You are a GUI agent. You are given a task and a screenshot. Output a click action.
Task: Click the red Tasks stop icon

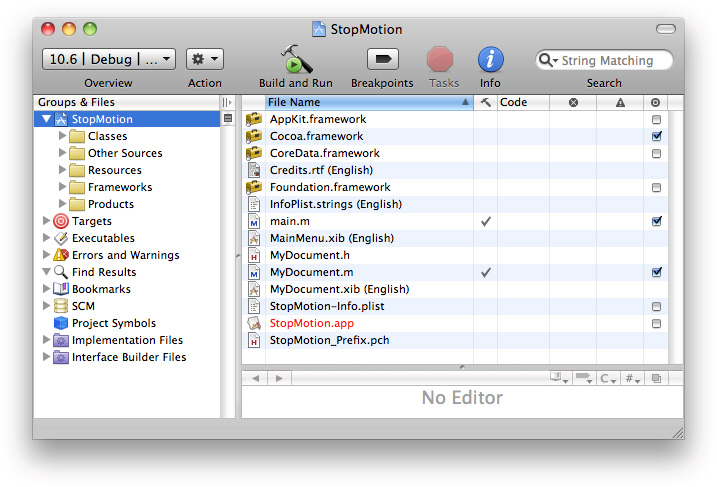pos(440,59)
